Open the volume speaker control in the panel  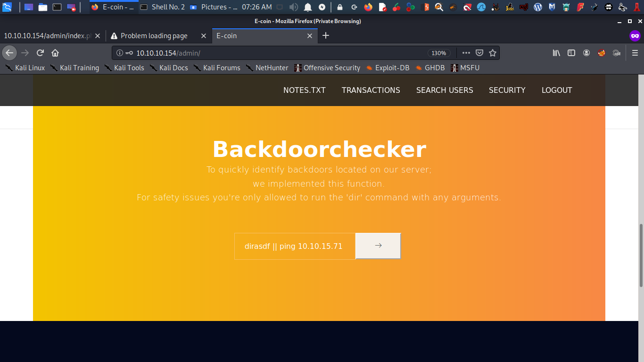[294, 7]
